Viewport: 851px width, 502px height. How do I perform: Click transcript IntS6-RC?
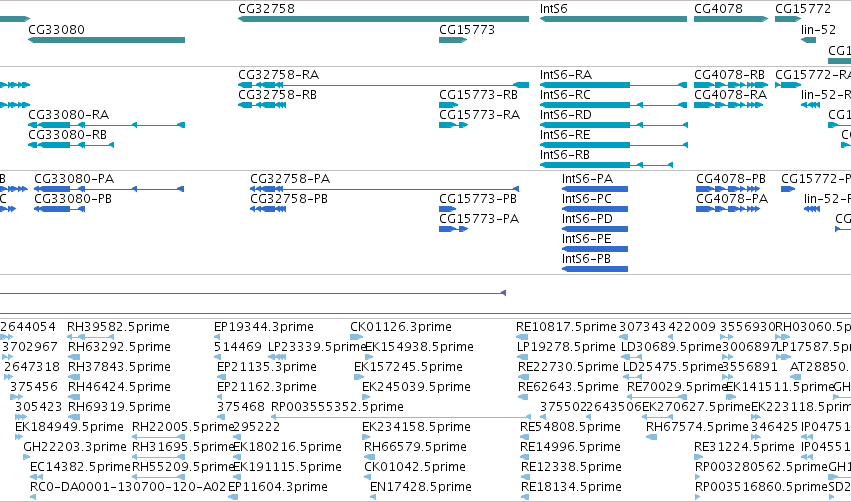(x=566, y=95)
